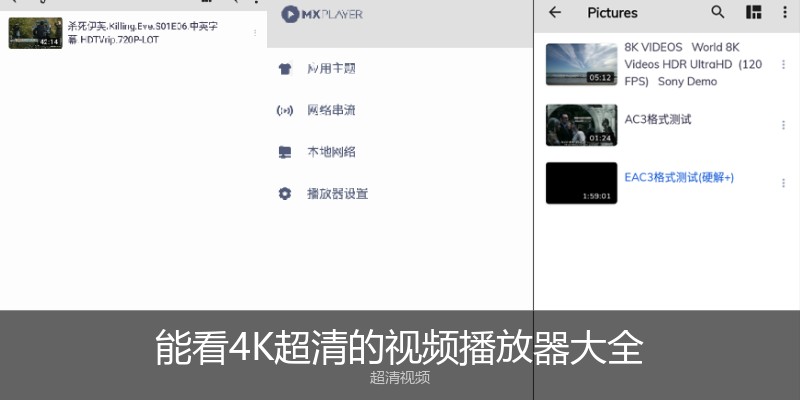Open search in the Pictures header
The image size is (800, 400).
[717, 12]
